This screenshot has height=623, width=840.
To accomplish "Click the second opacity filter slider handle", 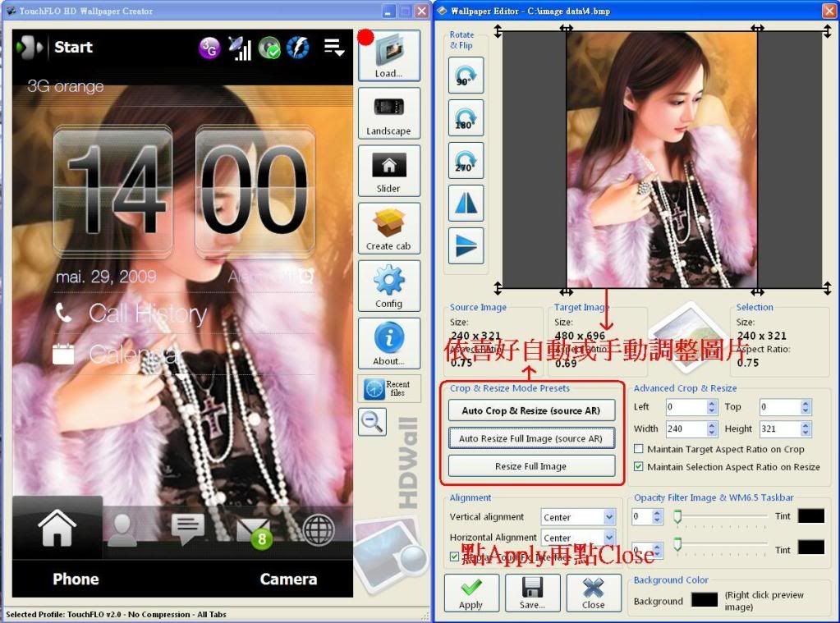I will coord(677,545).
